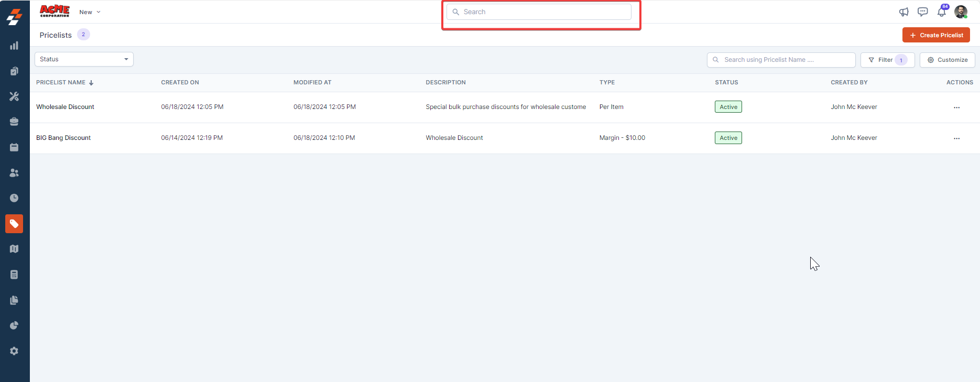Click the sort arrow beside Pricelist Name
980x382 pixels.
(91, 83)
